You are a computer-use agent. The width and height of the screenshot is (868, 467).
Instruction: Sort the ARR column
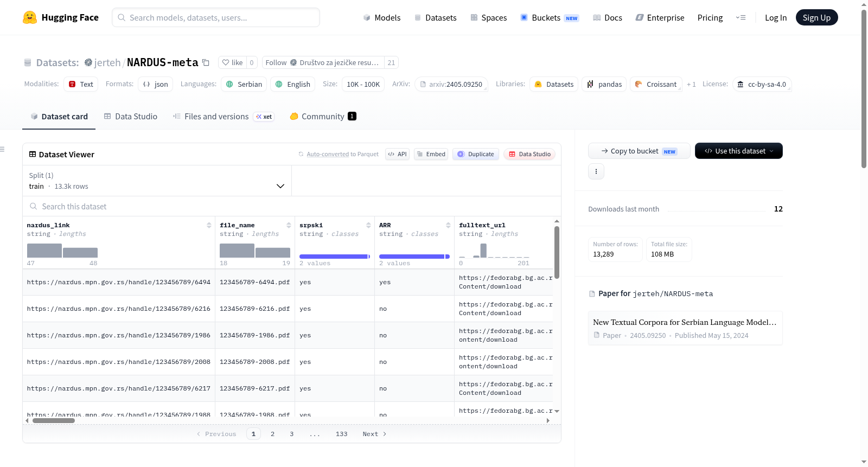(x=448, y=225)
